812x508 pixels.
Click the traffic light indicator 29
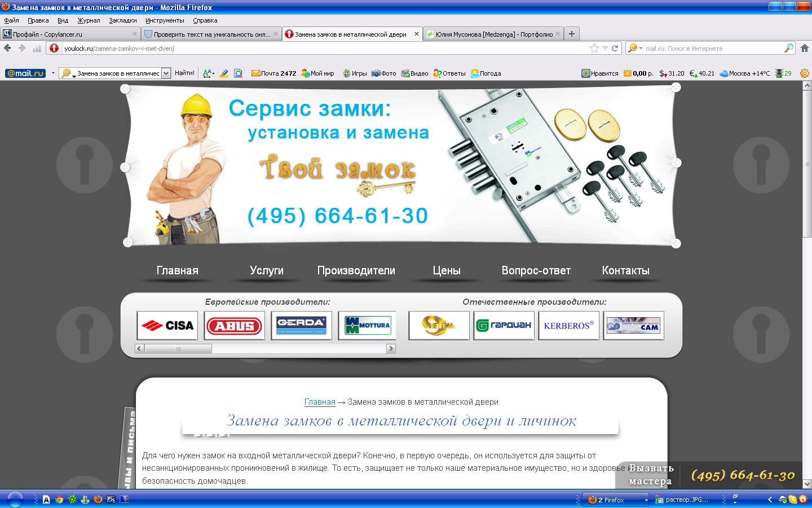pyautogui.click(x=784, y=73)
